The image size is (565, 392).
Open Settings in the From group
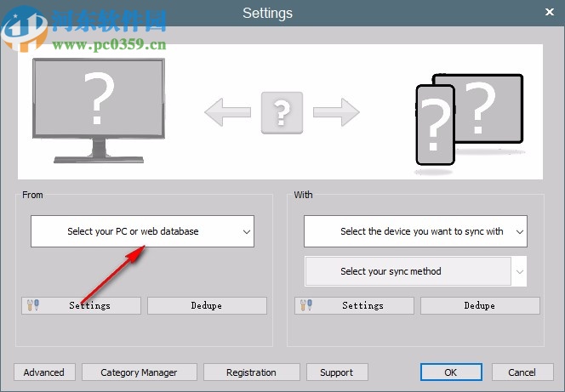point(81,305)
